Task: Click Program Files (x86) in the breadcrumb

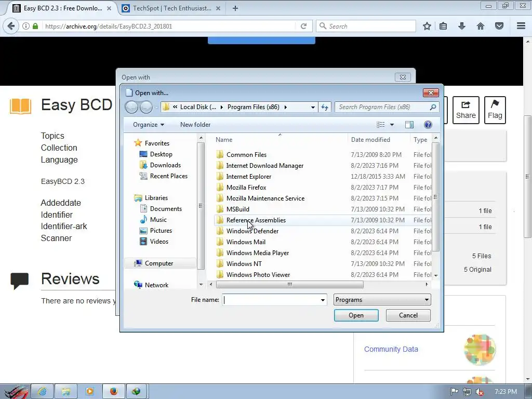Action: click(x=253, y=107)
